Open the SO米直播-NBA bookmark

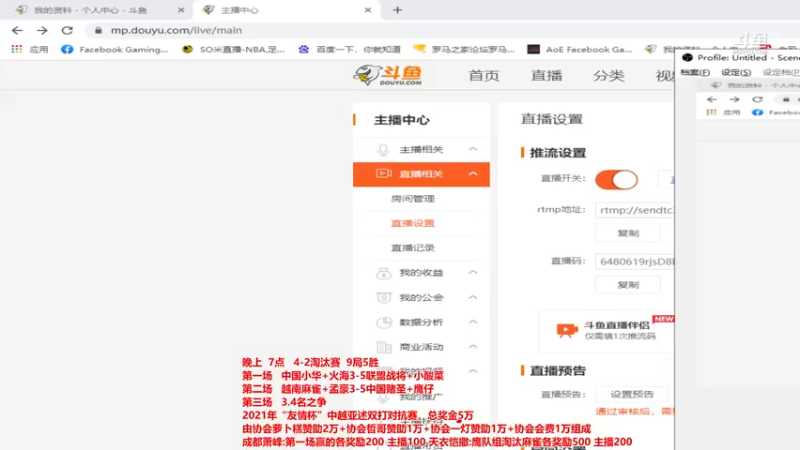(234, 49)
